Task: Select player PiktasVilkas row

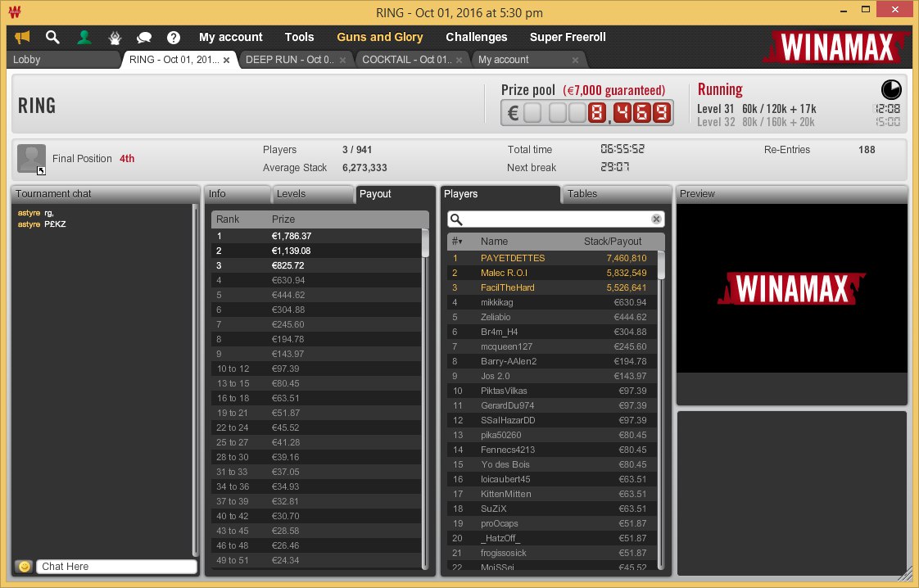Action: pos(552,391)
